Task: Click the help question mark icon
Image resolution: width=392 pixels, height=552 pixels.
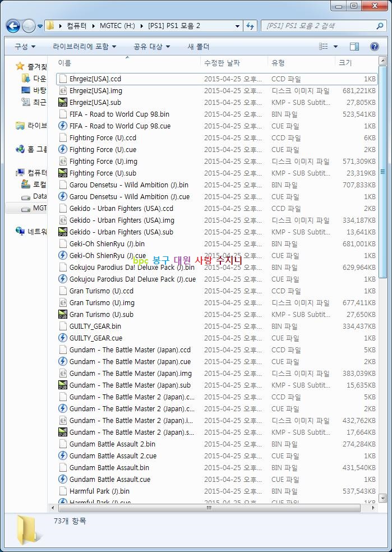Action: (375, 47)
